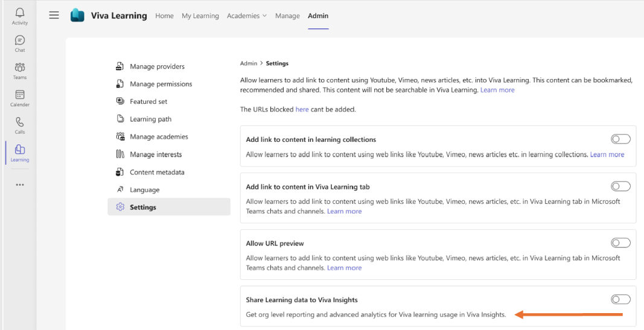Enable Add link in Viva Learning tab
This screenshot has width=644, height=330.
(x=620, y=186)
